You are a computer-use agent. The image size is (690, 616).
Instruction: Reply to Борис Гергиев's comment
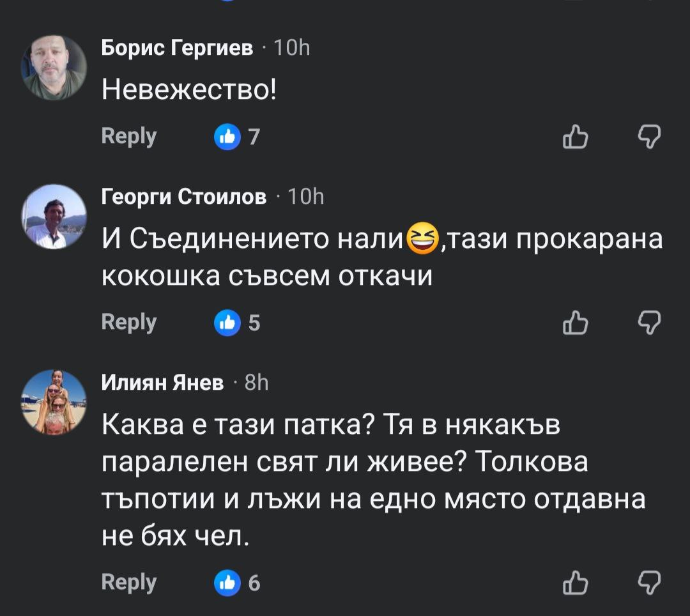click(x=129, y=136)
